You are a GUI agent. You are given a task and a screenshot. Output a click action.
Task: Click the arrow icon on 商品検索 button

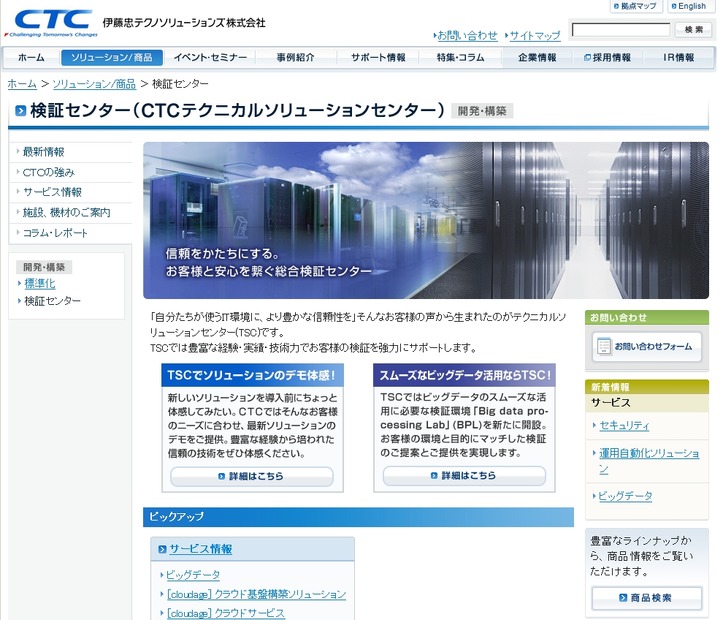[x=623, y=597]
